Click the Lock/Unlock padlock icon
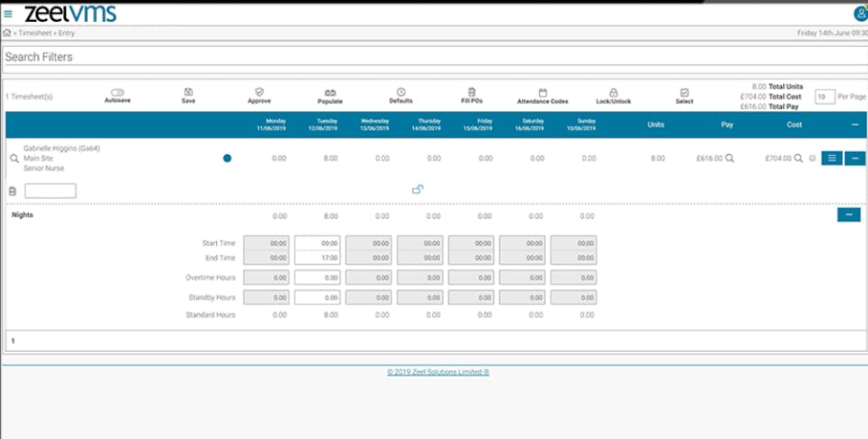Image resolution: width=868 pixels, height=439 pixels. (x=613, y=92)
